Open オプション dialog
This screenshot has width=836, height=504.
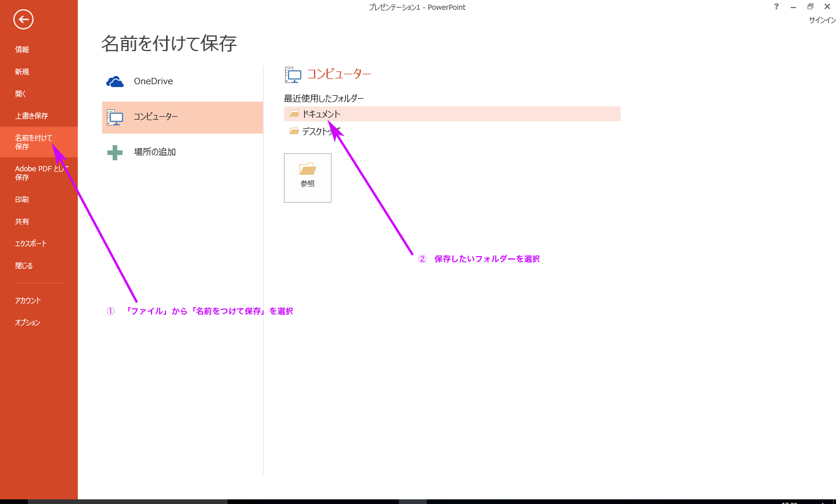coord(27,322)
